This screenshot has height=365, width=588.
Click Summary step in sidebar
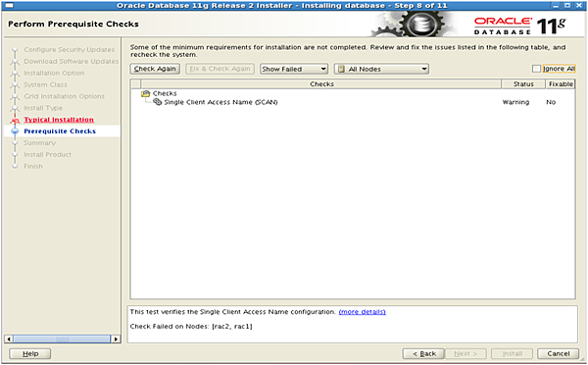tap(40, 143)
